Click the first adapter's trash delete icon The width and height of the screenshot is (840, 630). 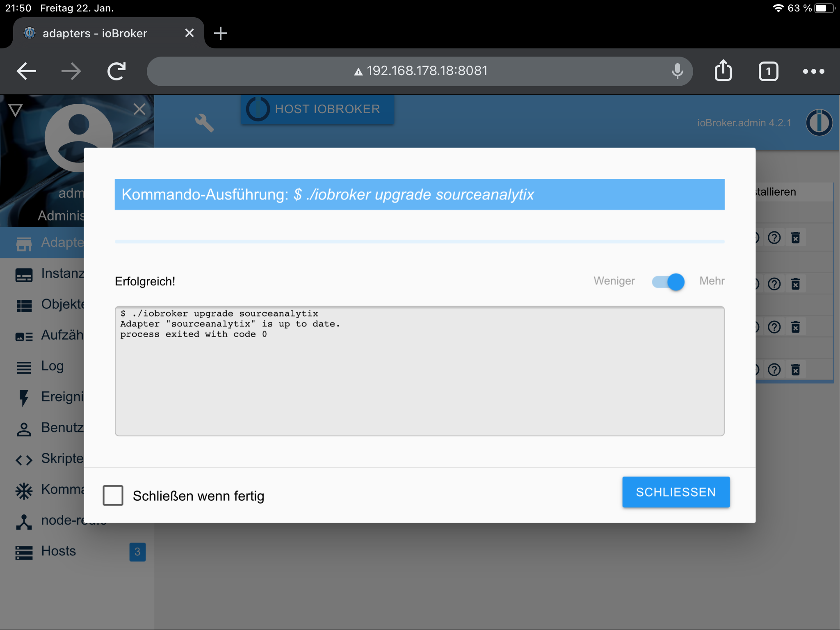click(795, 238)
